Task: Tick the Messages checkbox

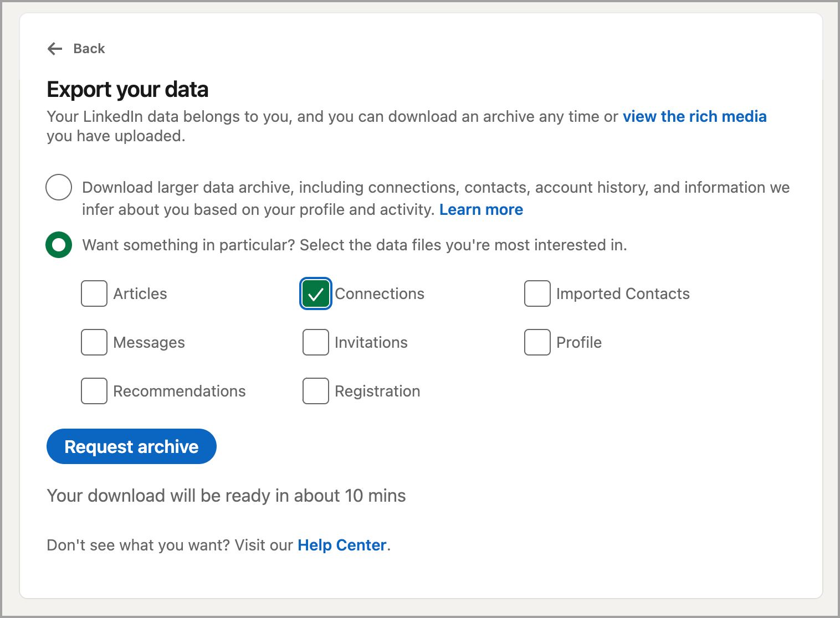Action: click(94, 342)
